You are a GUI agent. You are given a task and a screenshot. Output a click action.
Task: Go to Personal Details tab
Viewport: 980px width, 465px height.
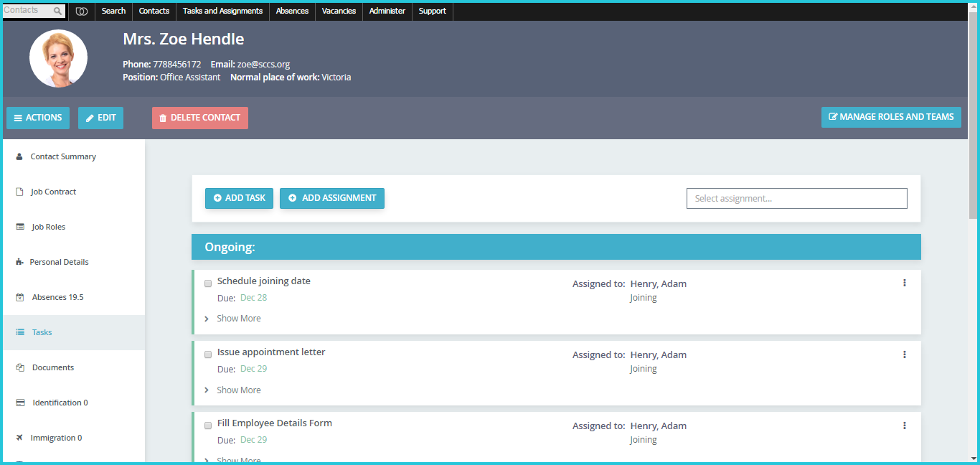pos(74,262)
